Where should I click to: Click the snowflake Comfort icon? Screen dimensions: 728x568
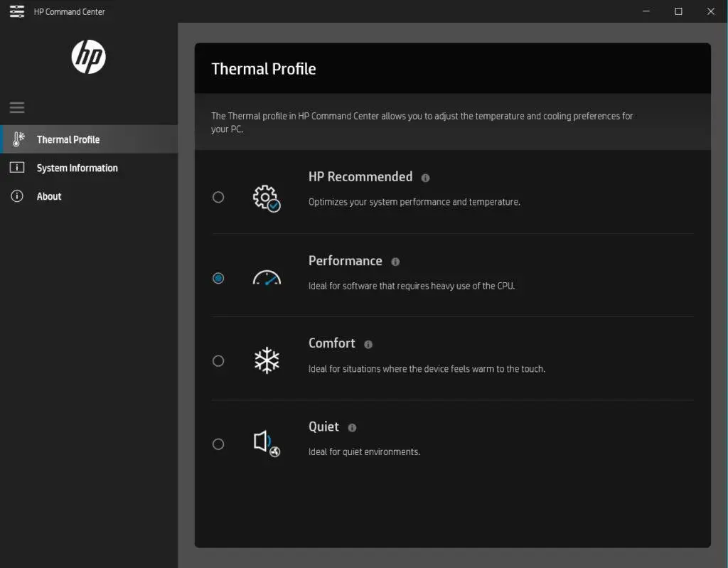click(267, 360)
